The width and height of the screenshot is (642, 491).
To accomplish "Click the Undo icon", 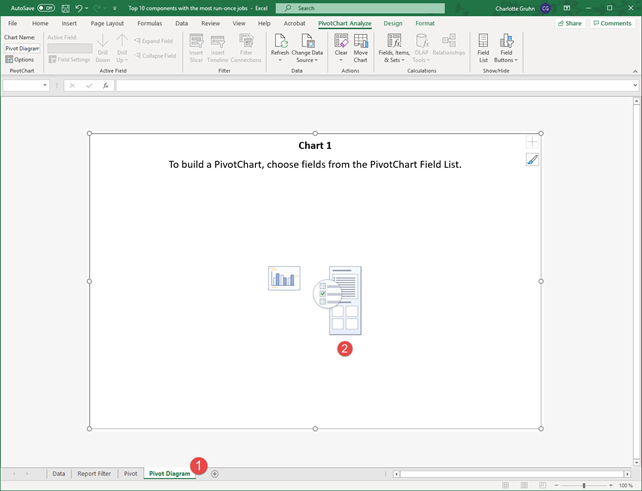I will click(x=79, y=8).
